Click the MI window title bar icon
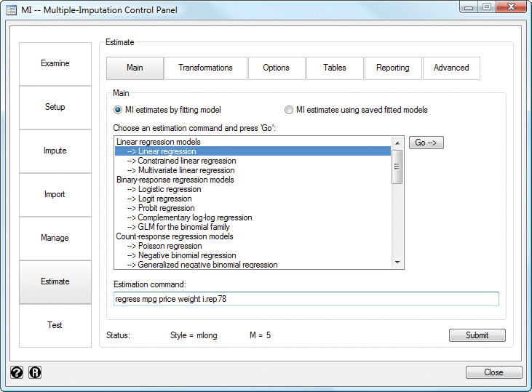The width and height of the screenshot is (532, 392). coord(11,10)
